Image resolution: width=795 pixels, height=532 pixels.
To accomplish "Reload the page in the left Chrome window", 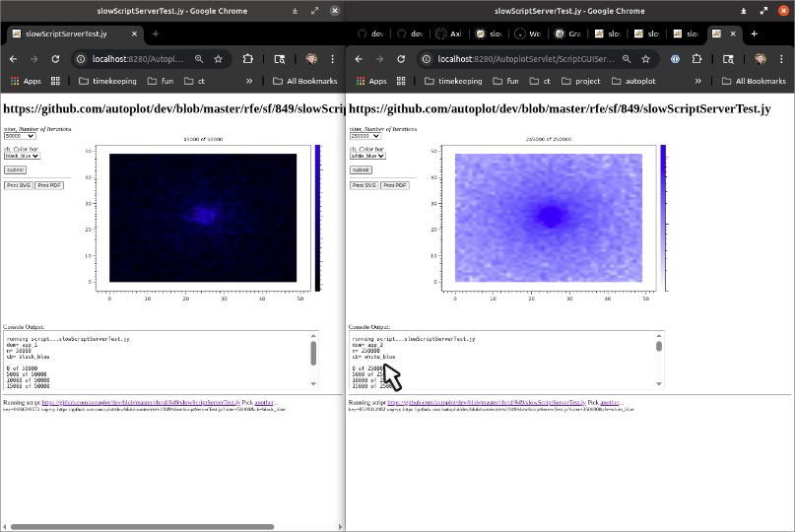I will tap(55, 59).
